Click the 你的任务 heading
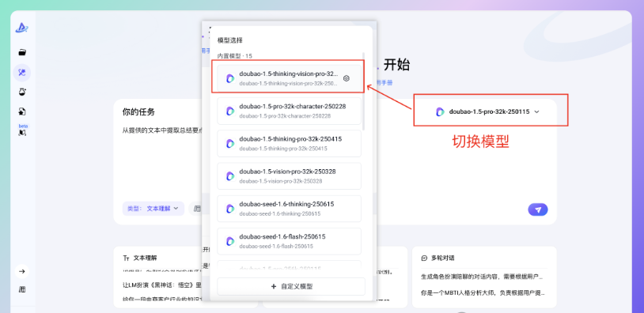 138,112
